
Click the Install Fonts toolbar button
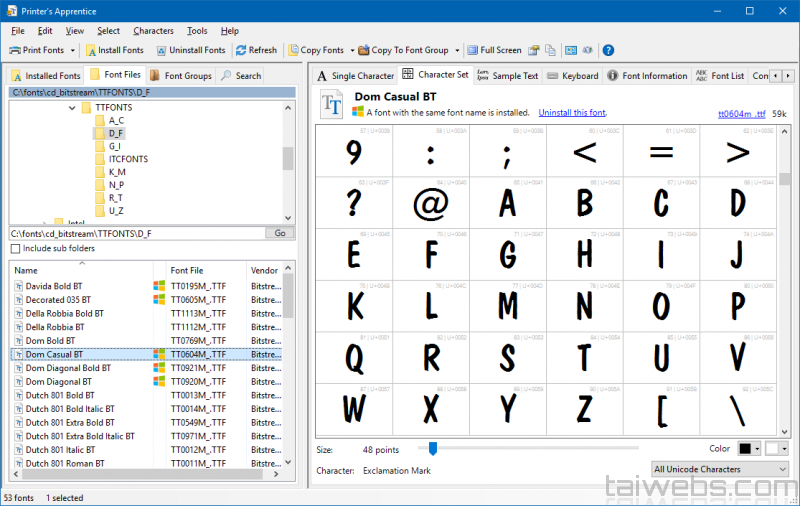115,50
